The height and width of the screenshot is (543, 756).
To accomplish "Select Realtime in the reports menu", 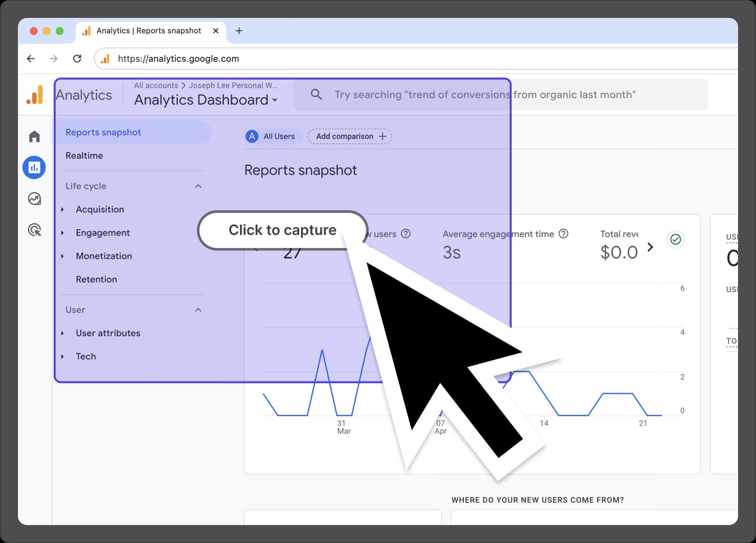I will click(84, 156).
